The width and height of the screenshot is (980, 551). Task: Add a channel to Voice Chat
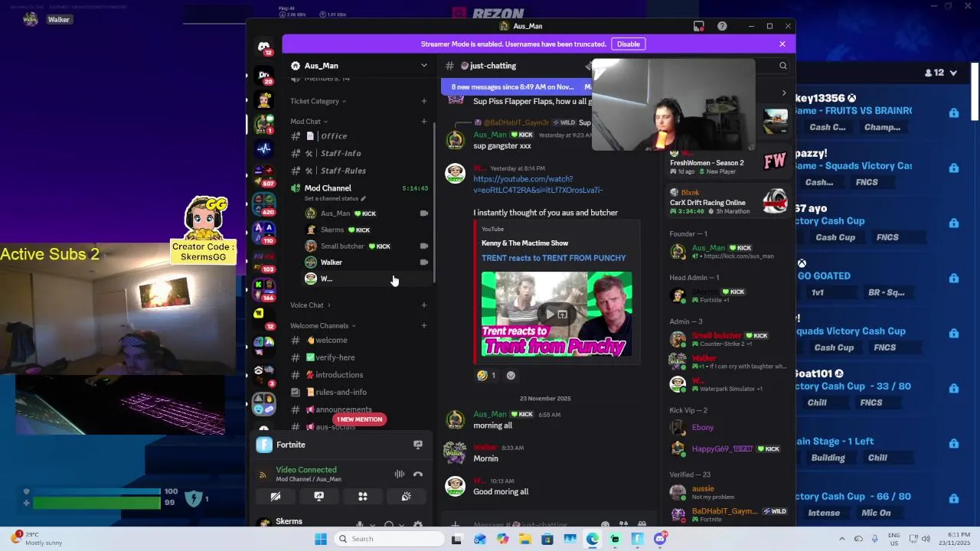click(x=423, y=305)
